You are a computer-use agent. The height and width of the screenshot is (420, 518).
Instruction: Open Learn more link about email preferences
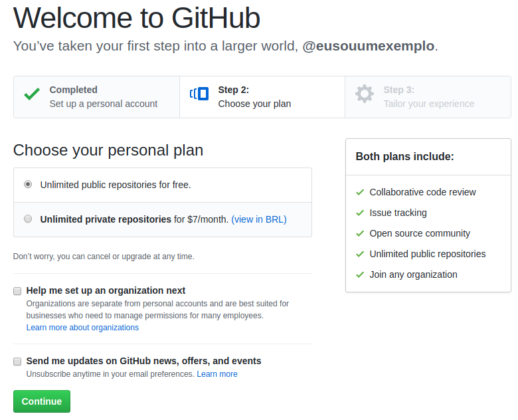click(x=217, y=374)
